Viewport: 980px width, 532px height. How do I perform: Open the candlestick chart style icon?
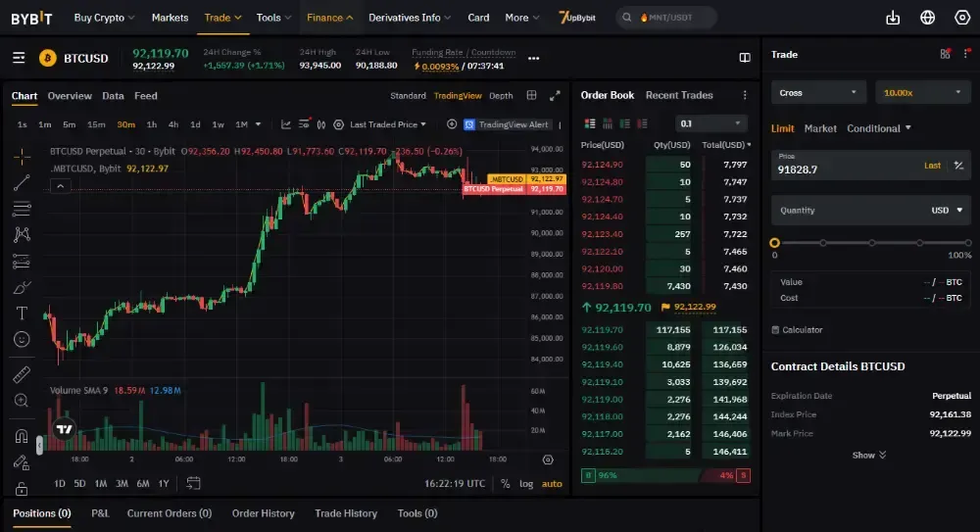(321, 124)
